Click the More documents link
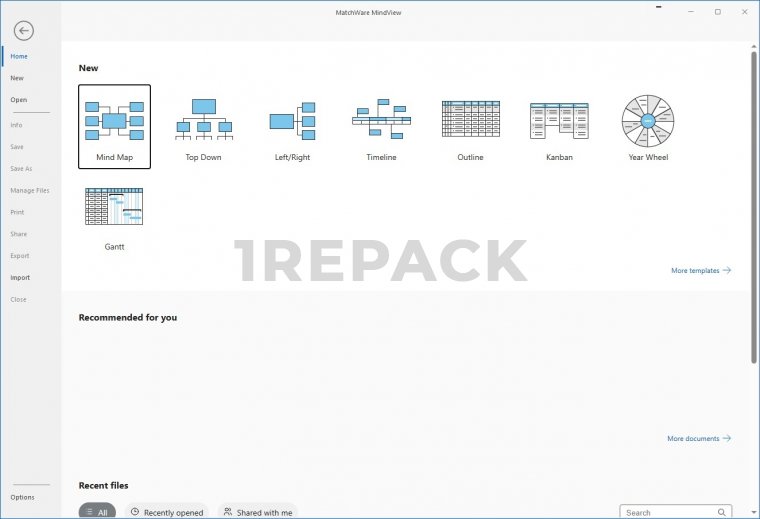760x519 pixels. tap(698, 439)
